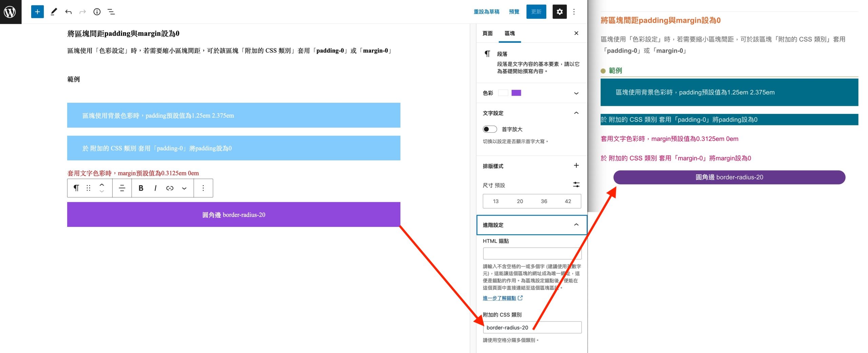Toggle italic formatting in block toolbar

(155, 188)
